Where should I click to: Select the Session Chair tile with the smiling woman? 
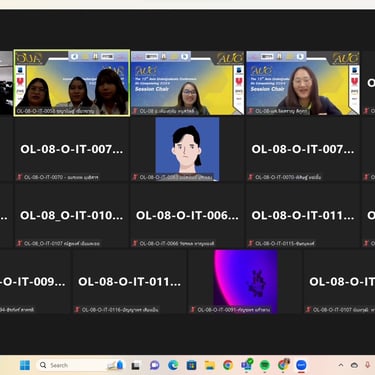click(303, 83)
